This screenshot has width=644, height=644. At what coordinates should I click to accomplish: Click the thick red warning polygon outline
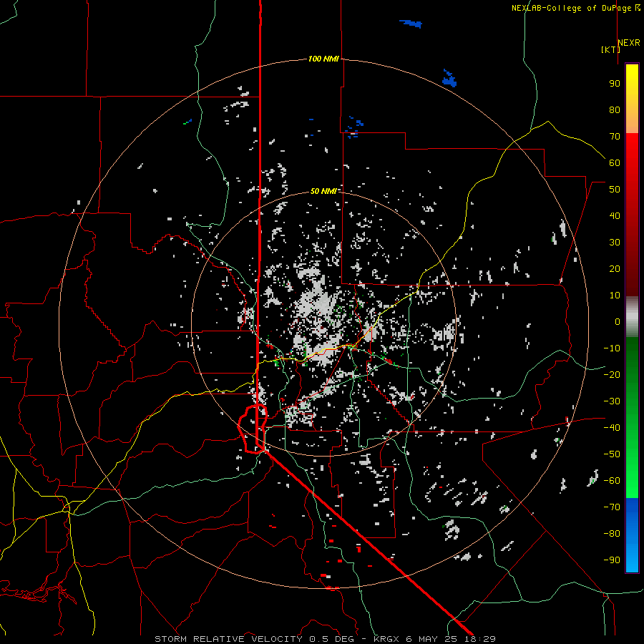[x=252, y=429]
